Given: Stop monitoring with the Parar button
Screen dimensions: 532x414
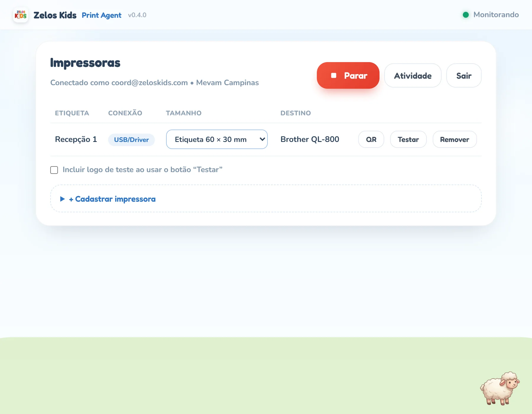Looking at the screenshot, I should coord(348,75).
